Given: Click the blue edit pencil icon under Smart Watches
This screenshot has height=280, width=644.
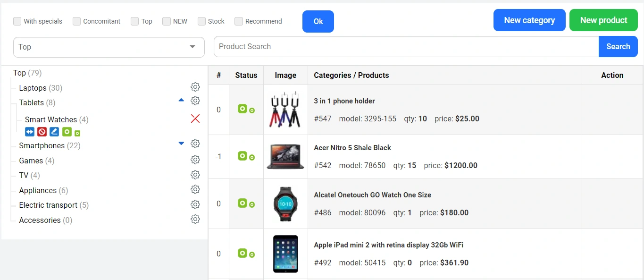Looking at the screenshot, I should pos(54,132).
